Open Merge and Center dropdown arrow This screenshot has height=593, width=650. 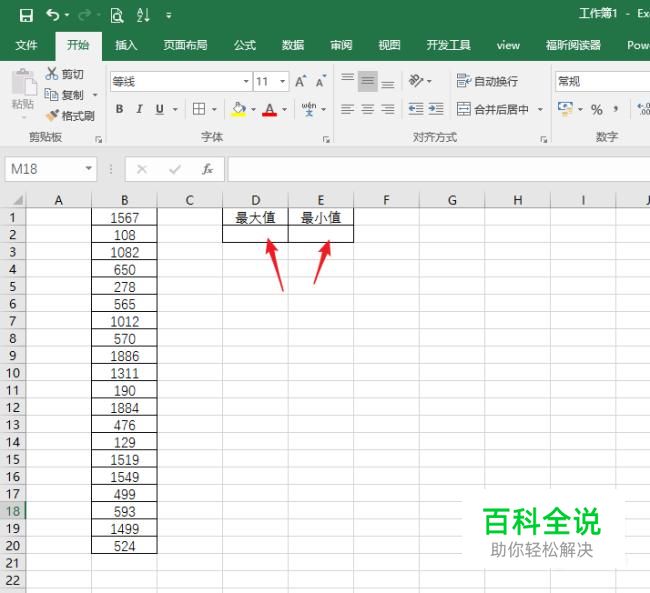coord(540,109)
